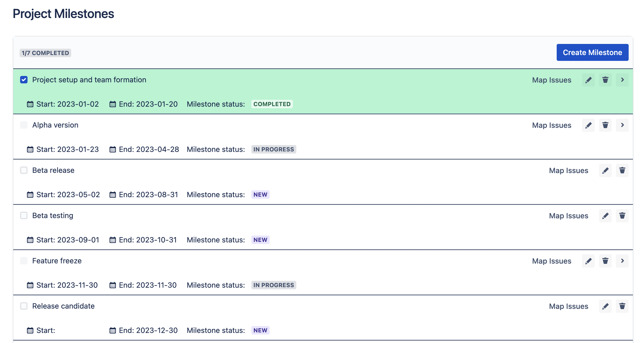Expand the Feature freeze milestone chevron
This screenshot has height=343, width=644.
click(x=622, y=261)
